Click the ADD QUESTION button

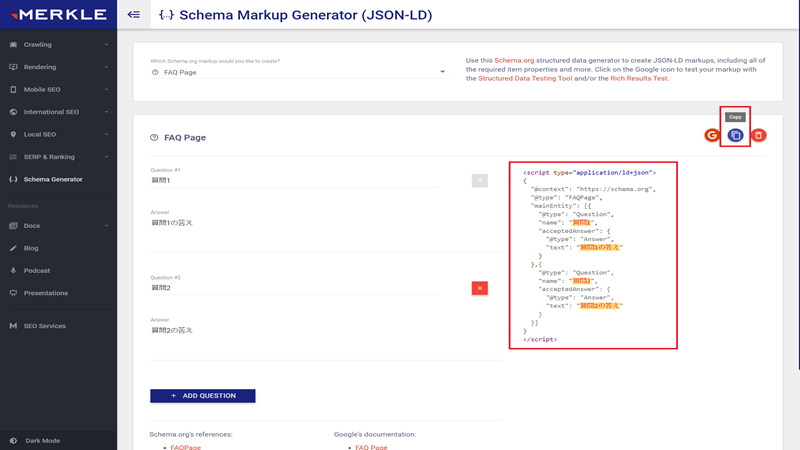pyautogui.click(x=203, y=396)
